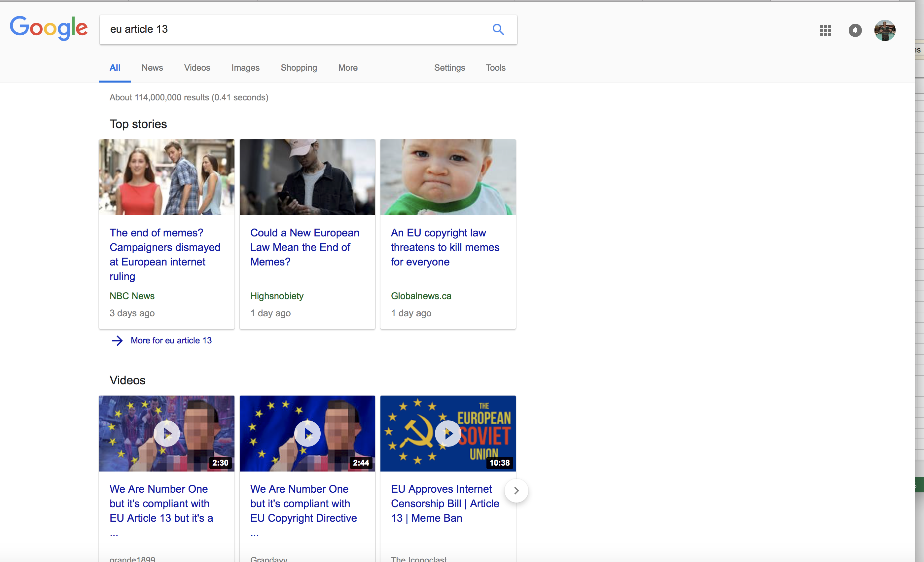Open Globalnews.ca EU copyright law article
Screen dimensions: 924x562
[x=445, y=247]
